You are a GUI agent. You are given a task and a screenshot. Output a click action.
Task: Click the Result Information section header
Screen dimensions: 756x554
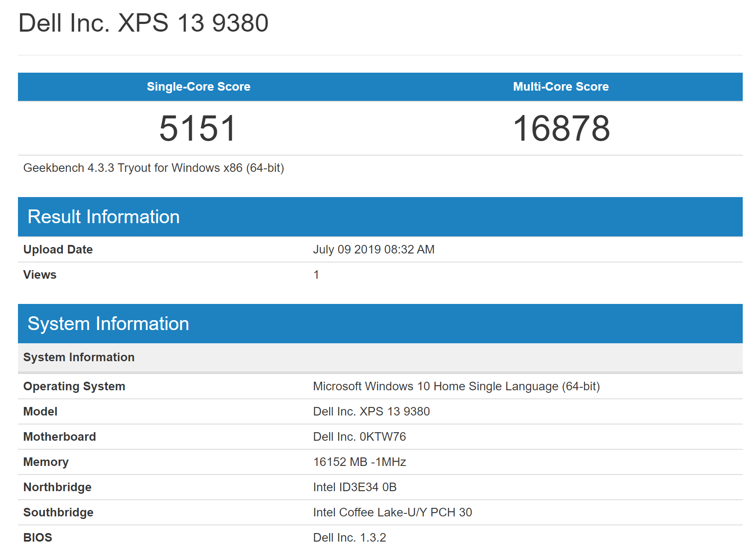click(380, 217)
